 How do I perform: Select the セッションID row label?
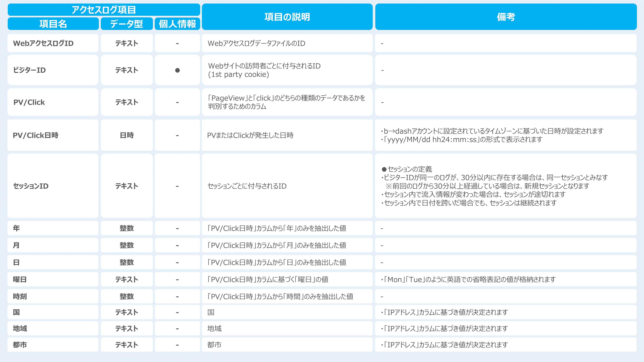point(30,186)
